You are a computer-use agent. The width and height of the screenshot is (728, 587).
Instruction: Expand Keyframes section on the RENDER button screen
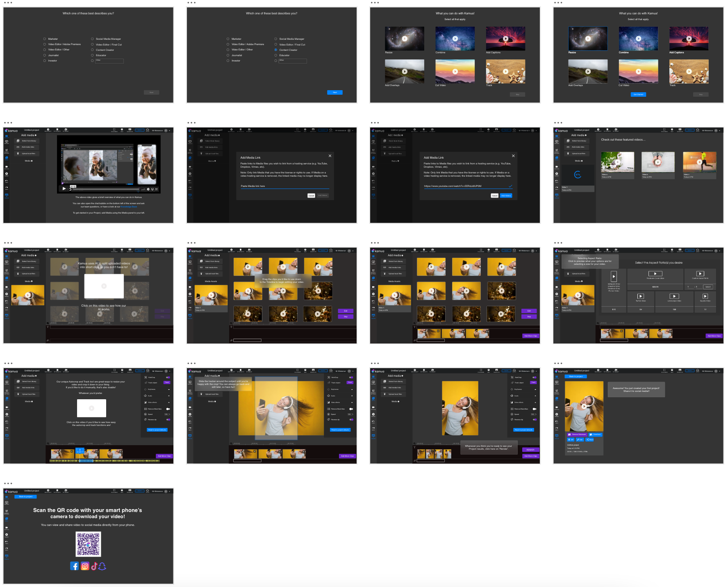click(x=535, y=389)
